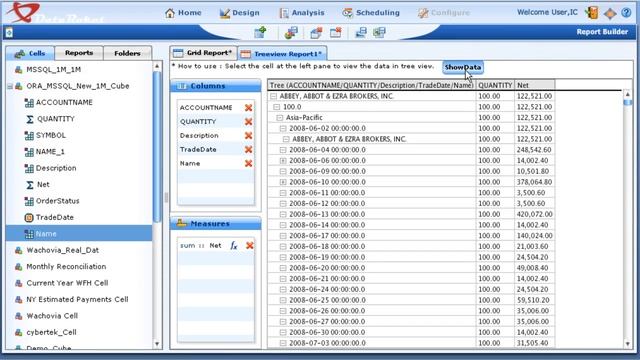Open the Scheduling menu
Screen dimensions: 640x360
click(371, 13)
